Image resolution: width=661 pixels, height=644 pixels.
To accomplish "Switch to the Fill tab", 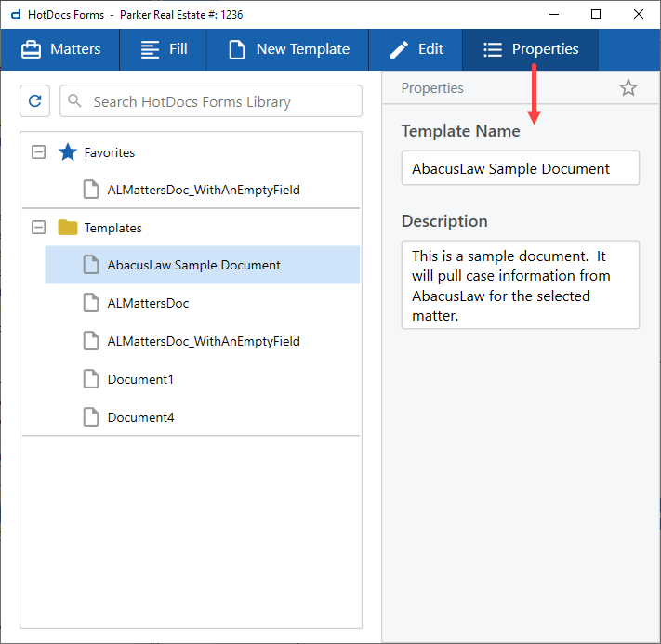I will pos(164,49).
